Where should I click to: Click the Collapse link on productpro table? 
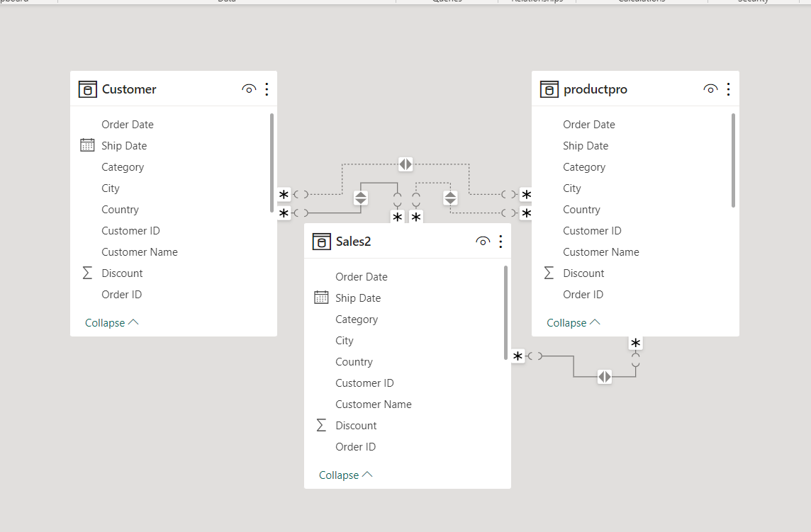pos(573,322)
